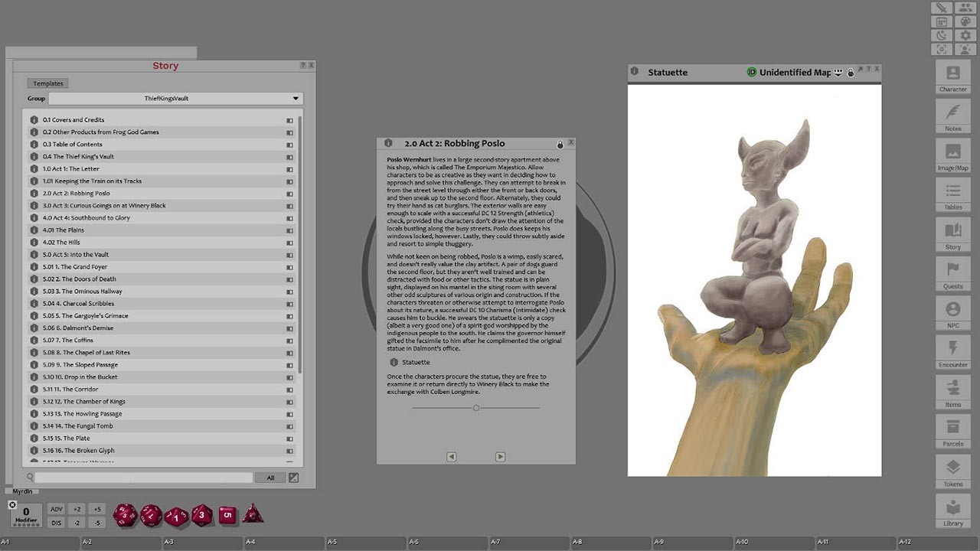Image resolution: width=980 pixels, height=551 pixels.
Task: Toggle the lock on the Statuette window
Action: pos(850,72)
